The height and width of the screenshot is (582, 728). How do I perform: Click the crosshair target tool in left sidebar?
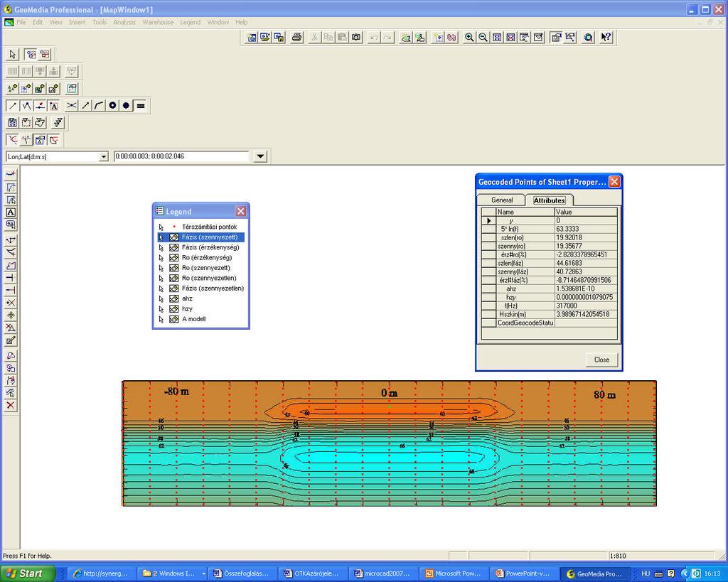click(x=11, y=316)
